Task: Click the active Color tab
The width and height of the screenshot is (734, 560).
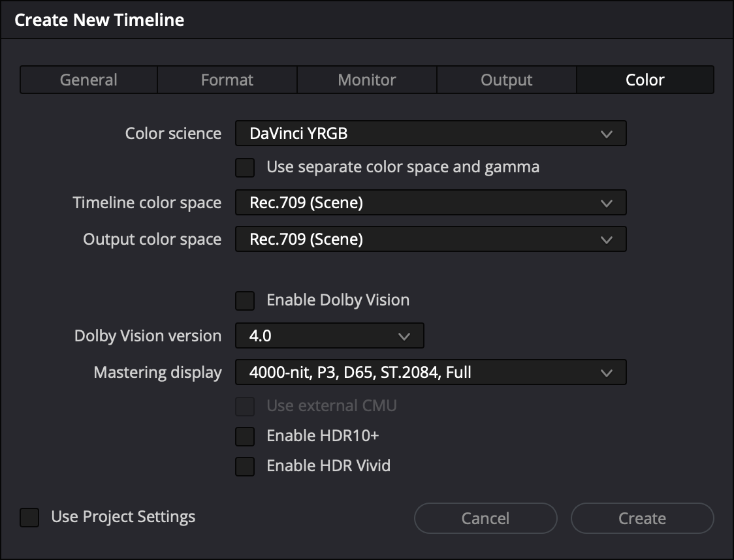Action: (645, 80)
